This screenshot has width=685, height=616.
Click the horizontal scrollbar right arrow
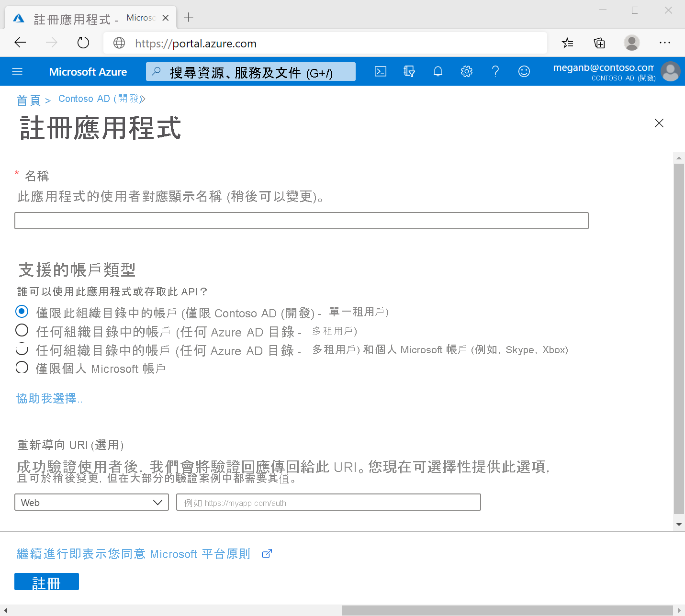679,610
